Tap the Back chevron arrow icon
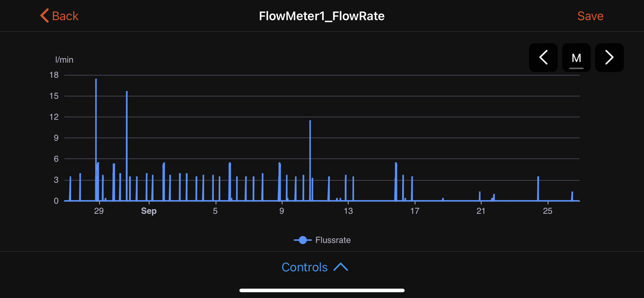Image resolution: width=644 pixels, height=298 pixels. [44, 16]
